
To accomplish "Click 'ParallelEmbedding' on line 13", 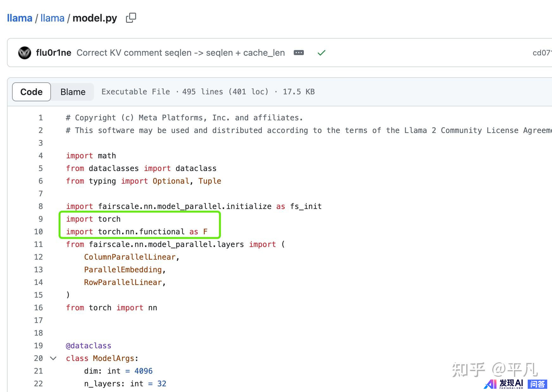I will 123,270.
